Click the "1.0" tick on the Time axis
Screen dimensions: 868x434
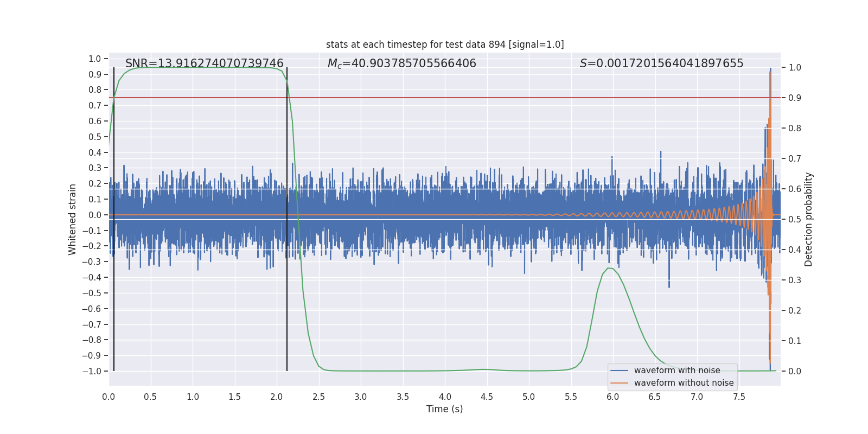coord(193,397)
